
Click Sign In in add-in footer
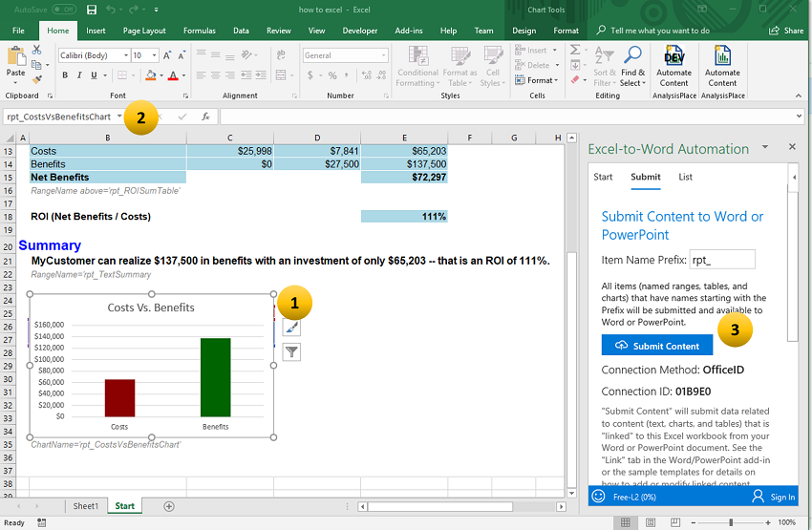tap(774, 497)
